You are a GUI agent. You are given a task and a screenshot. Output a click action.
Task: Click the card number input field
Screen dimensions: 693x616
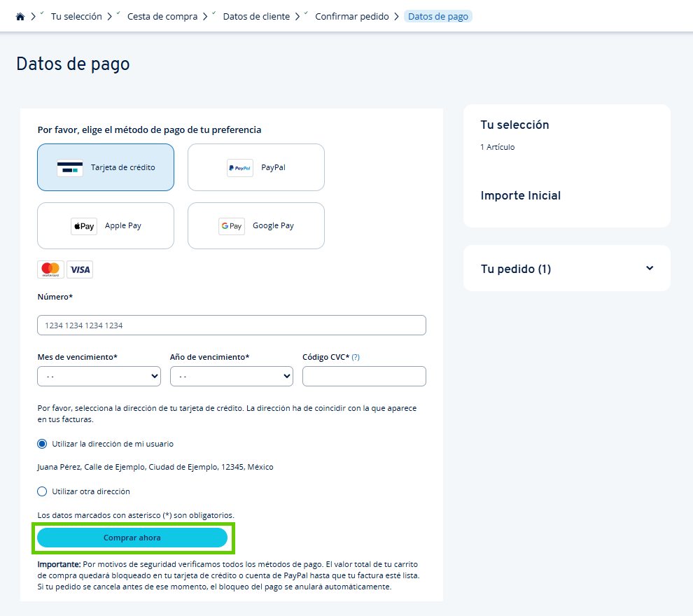(x=232, y=325)
